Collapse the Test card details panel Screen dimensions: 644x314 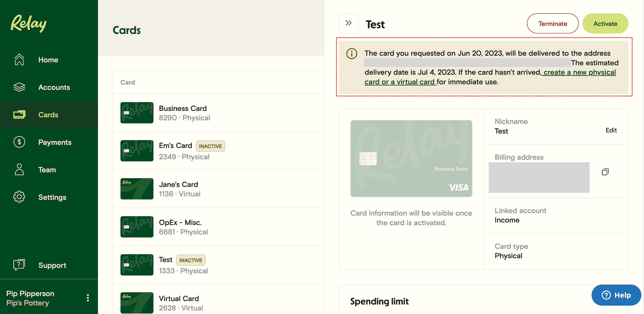[348, 23]
